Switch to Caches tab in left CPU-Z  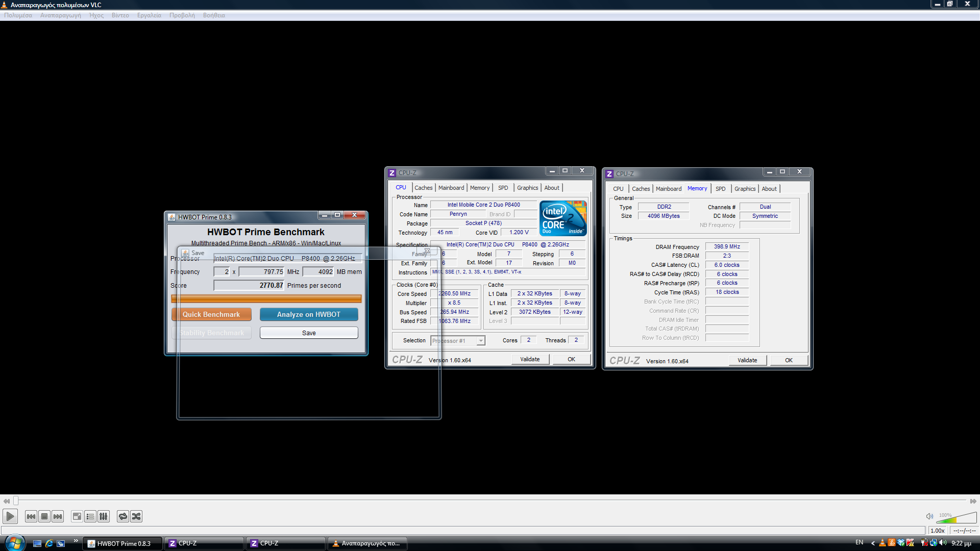pos(423,188)
